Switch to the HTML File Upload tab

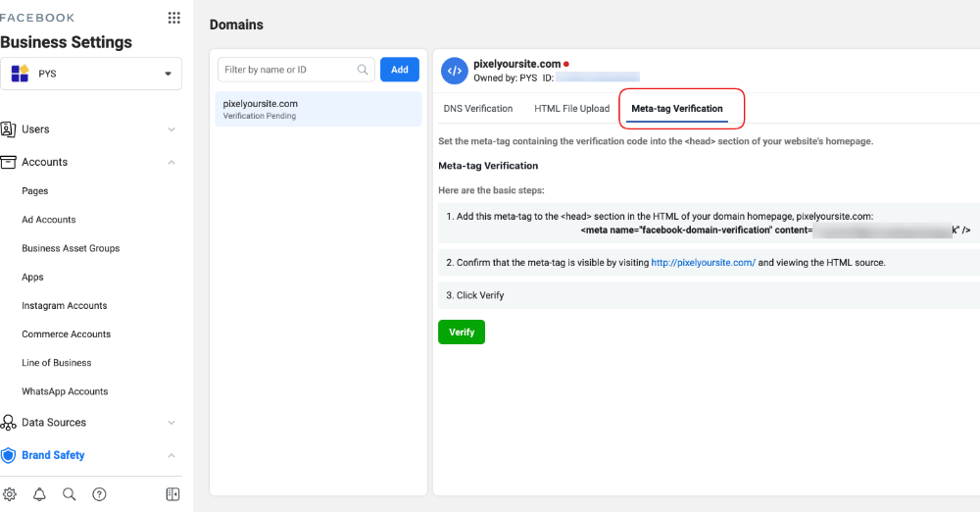[572, 108]
